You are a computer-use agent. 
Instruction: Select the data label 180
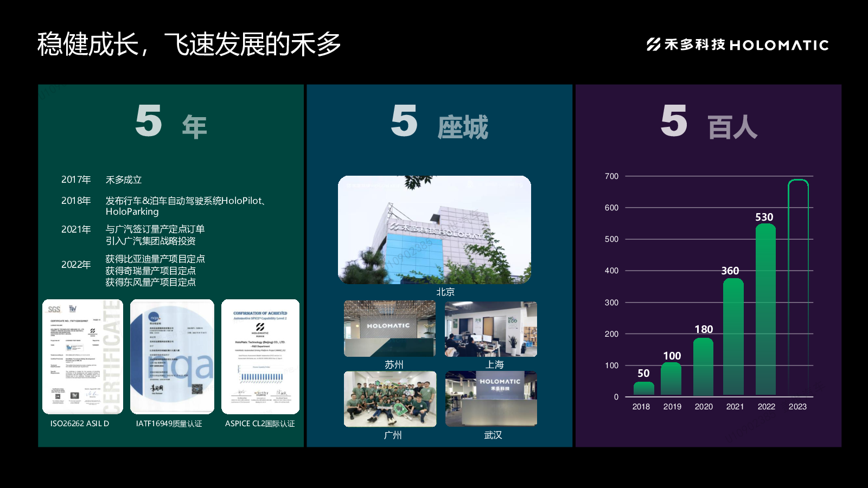704,329
